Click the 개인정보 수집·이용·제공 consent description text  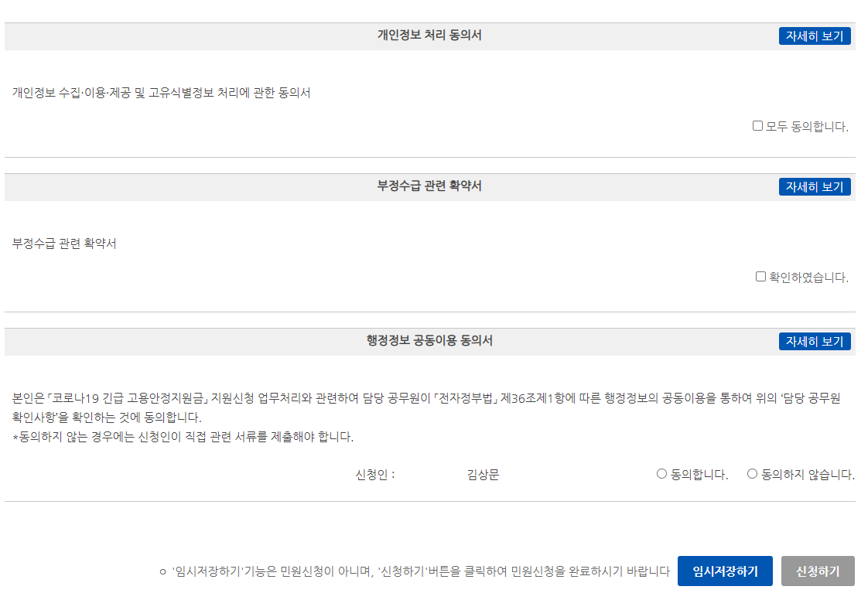click(x=161, y=93)
